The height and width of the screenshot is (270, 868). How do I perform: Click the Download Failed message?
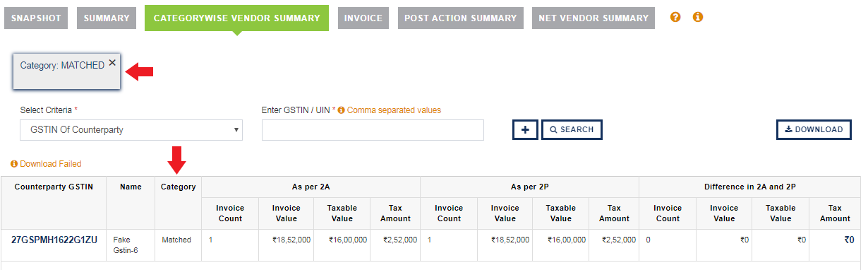coord(50,164)
